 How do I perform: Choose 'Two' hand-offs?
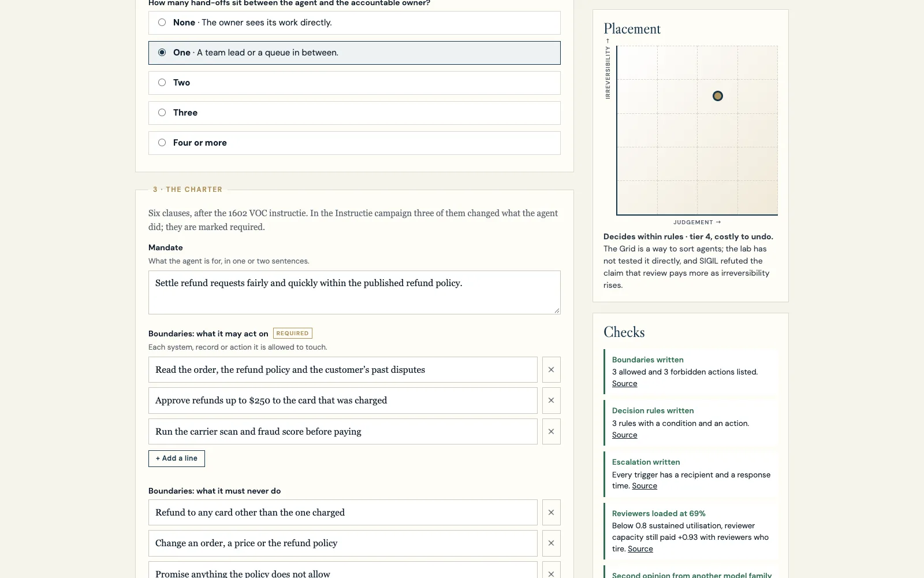click(355, 83)
